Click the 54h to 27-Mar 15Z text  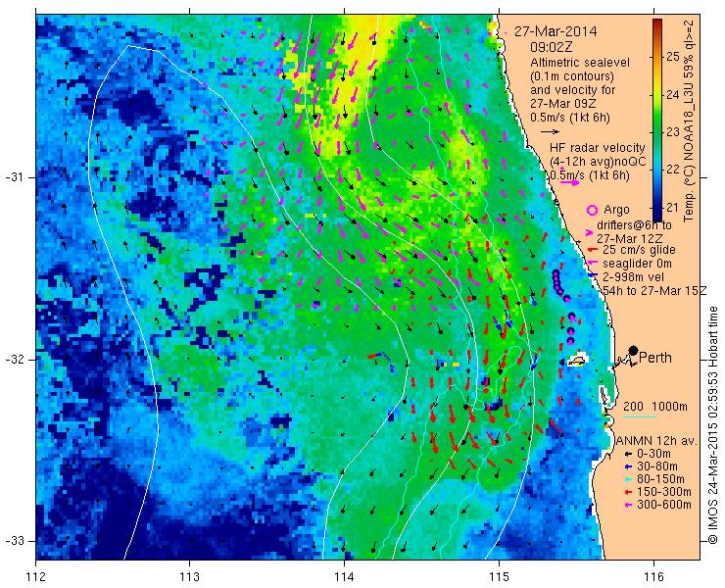tap(654, 290)
